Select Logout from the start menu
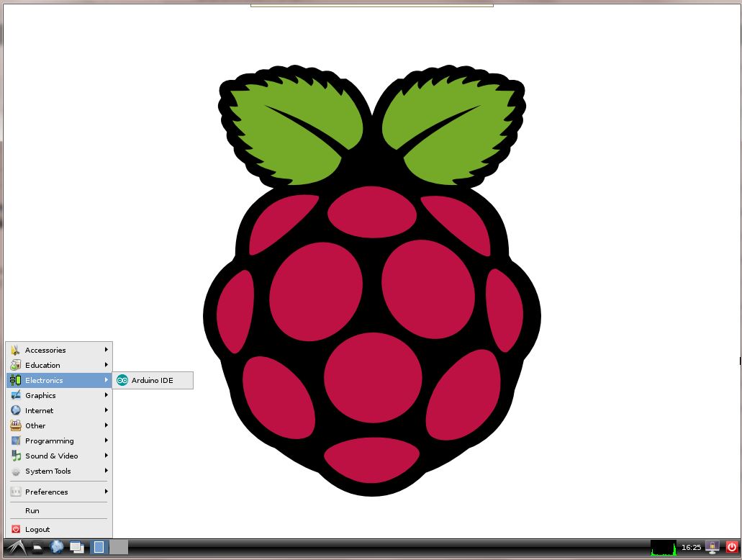The height and width of the screenshot is (560, 742). 59,529
